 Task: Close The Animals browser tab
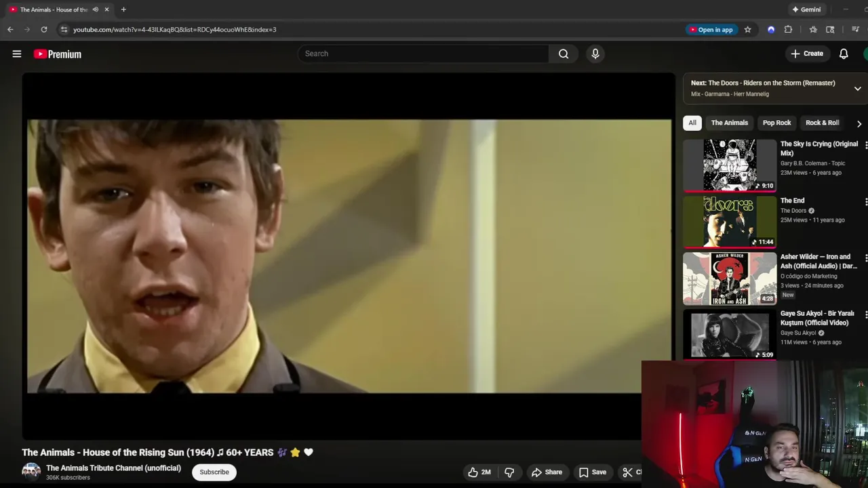point(106,9)
